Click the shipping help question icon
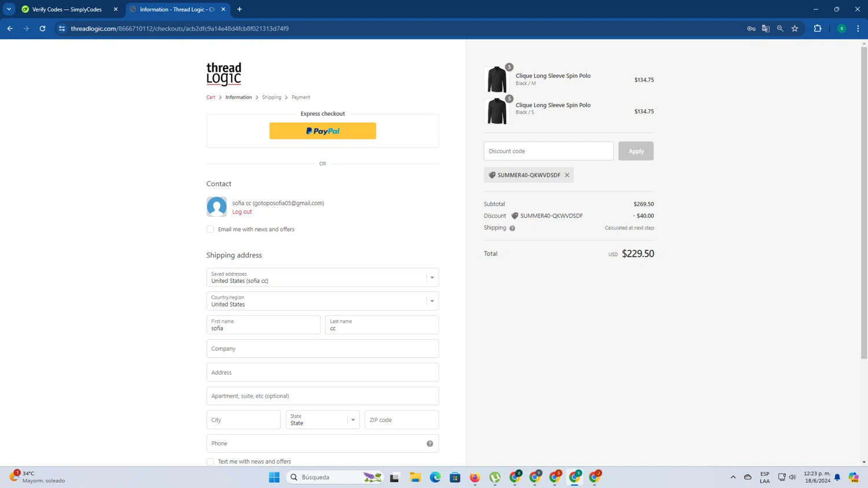Viewport: 868px width, 488px height. coord(512,228)
